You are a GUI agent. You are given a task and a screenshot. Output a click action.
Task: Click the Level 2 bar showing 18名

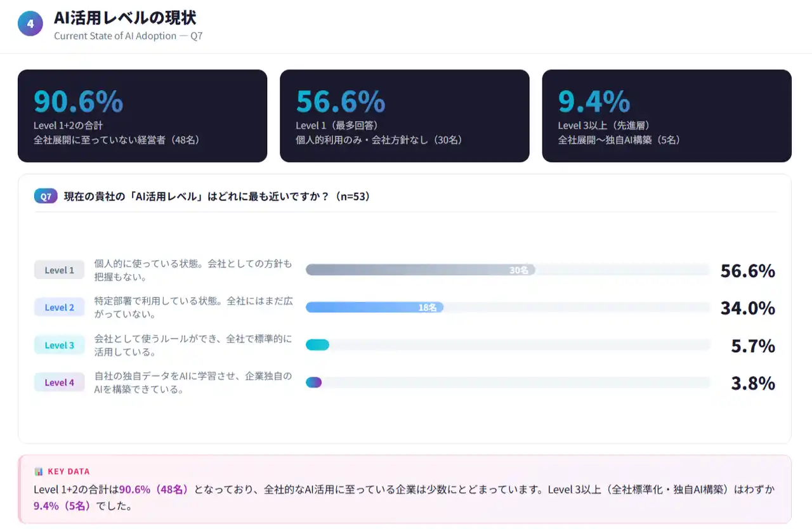pos(374,308)
